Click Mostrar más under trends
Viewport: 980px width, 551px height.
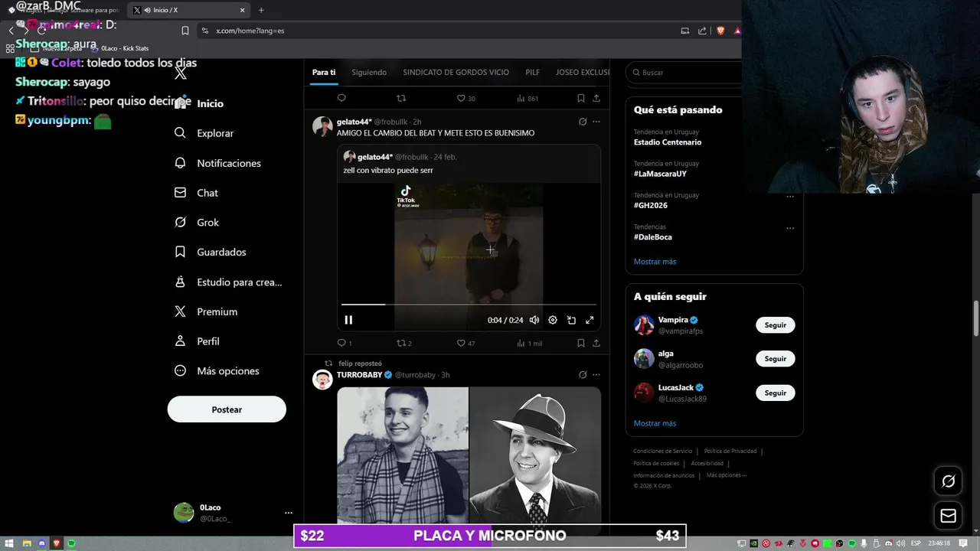[655, 262]
